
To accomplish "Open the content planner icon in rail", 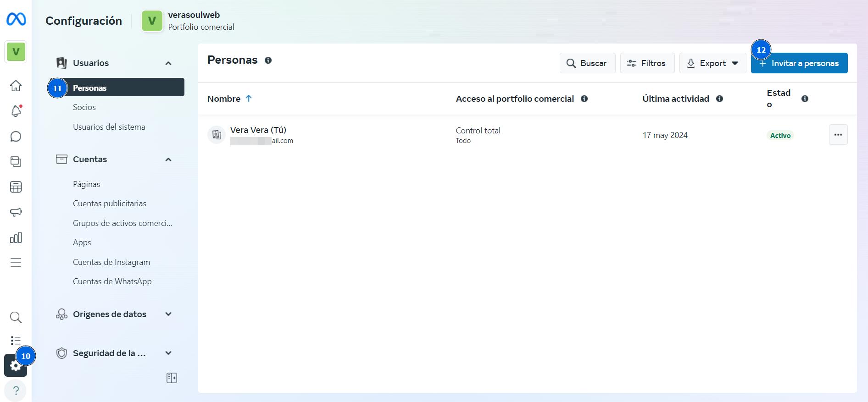I will pos(16,161).
